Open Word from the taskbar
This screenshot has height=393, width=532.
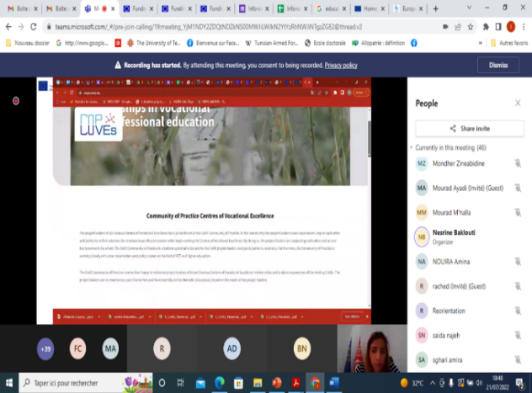pos(334,383)
